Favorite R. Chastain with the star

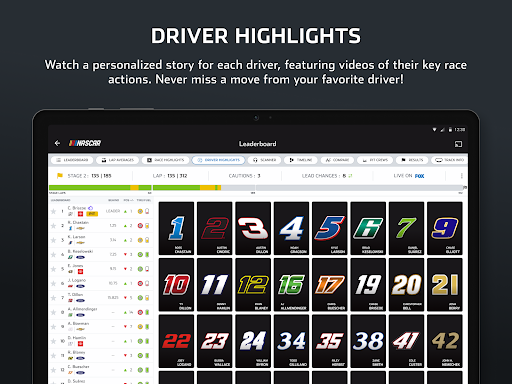(x=53, y=226)
